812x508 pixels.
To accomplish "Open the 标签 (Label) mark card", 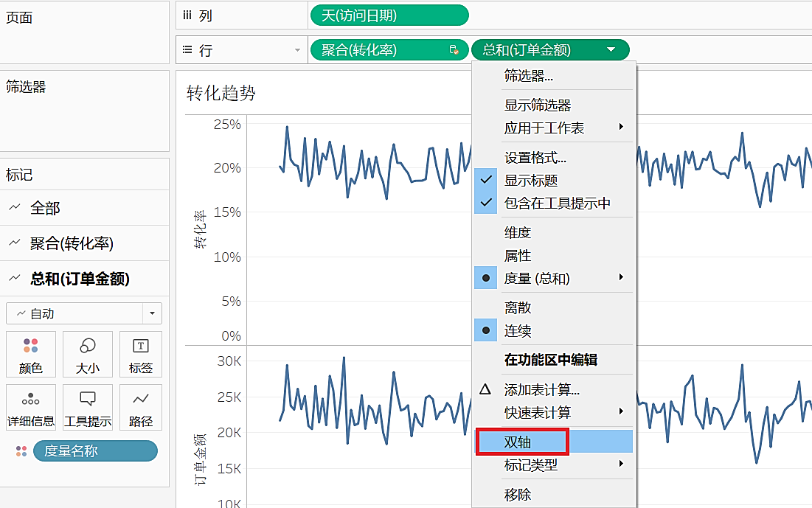I will tap(140, 354).
